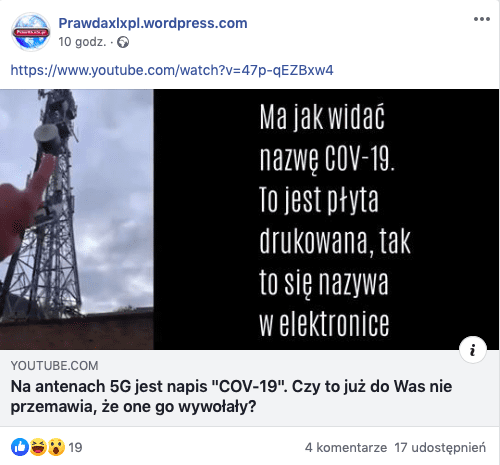This screenshot has height=465, width=500.
Task: Click the Prawdaxlxpl page profile picture
Action: pos(31,32)
